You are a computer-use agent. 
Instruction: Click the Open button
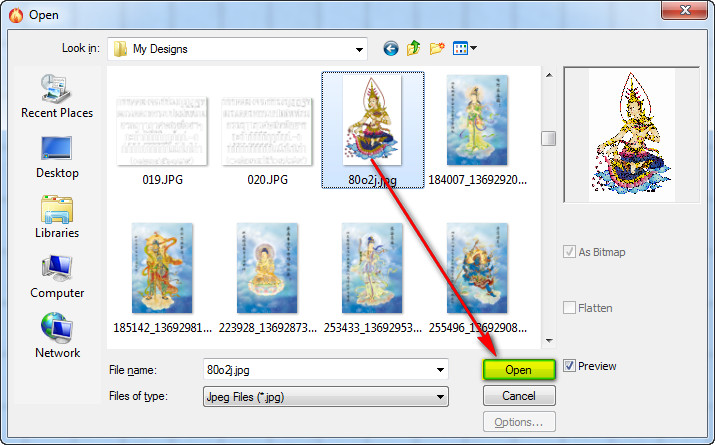click(519, 370)
